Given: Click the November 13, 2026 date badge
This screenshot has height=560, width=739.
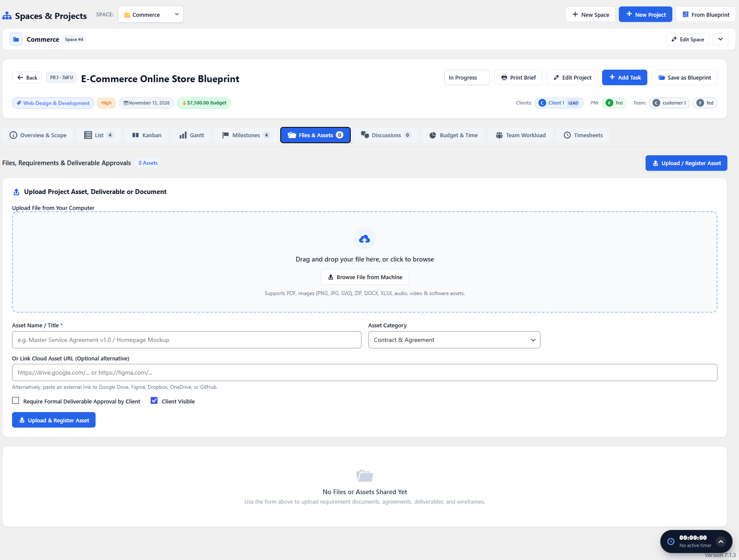Looking at the screenshot, I should click(146, 103).
